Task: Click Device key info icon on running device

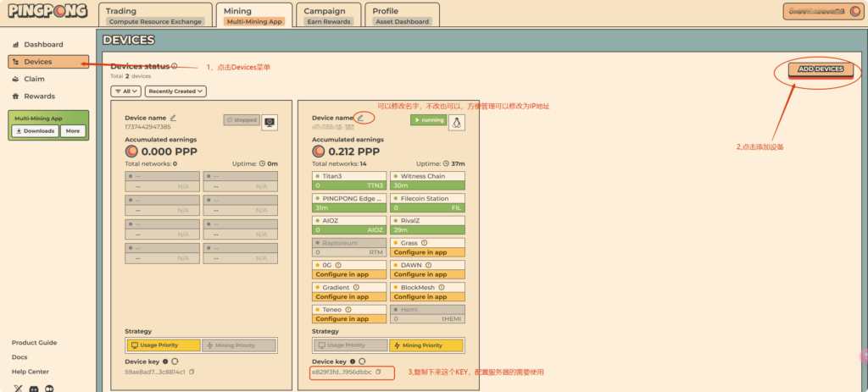Action: point(353,361)
